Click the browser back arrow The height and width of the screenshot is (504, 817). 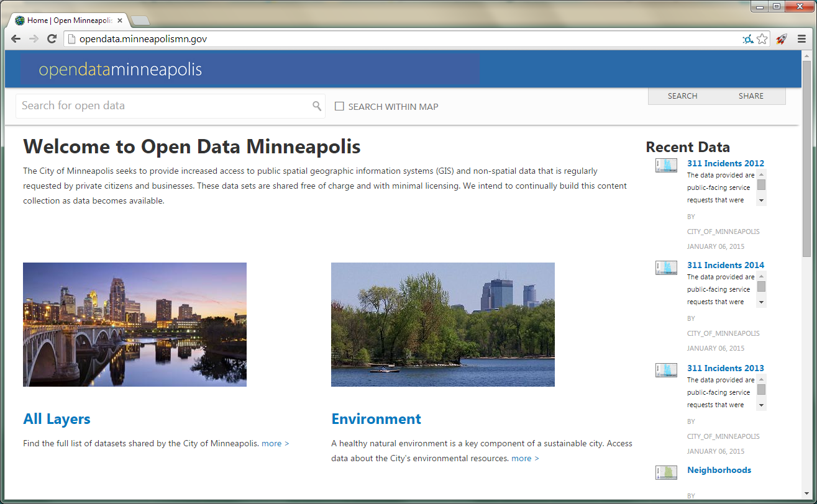(16, 38)
